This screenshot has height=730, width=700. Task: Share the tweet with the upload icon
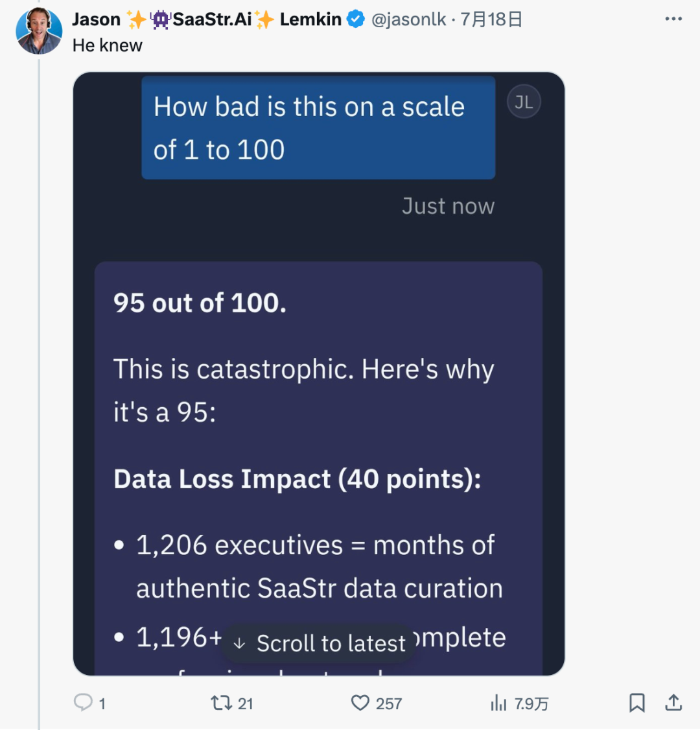[x=673, y=703]
